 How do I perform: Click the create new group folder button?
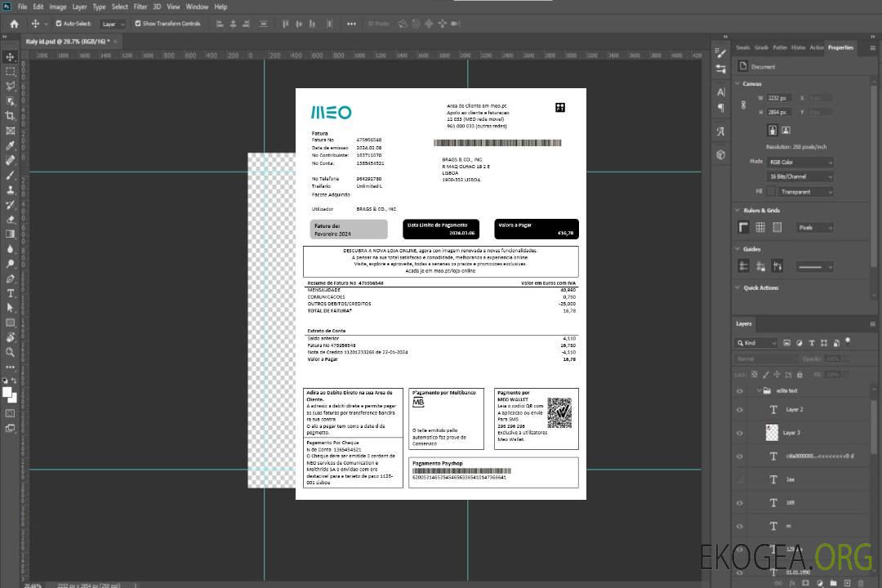(833, 583)
